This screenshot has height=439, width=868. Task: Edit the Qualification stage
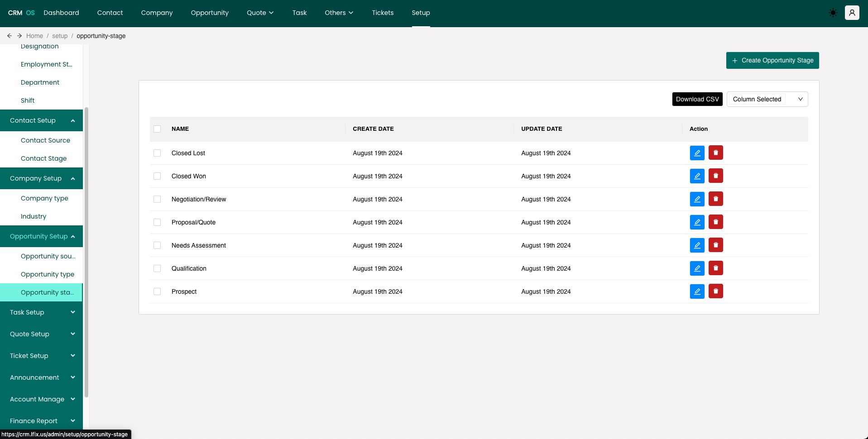[x=697, y=268]
